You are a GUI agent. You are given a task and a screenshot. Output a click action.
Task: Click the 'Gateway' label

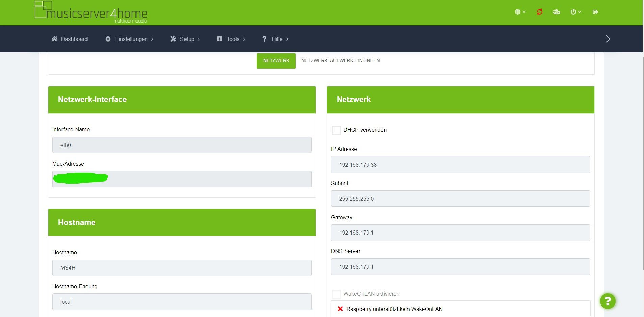pos(342,217)
